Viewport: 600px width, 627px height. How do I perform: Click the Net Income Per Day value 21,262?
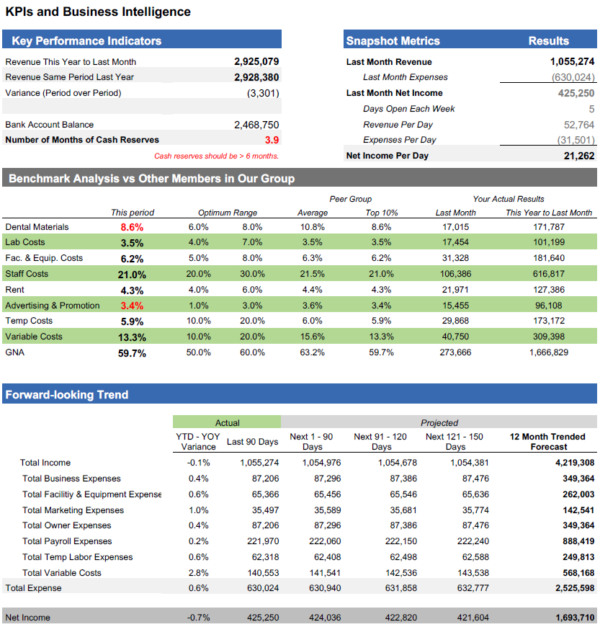click(x=578, y=156)
